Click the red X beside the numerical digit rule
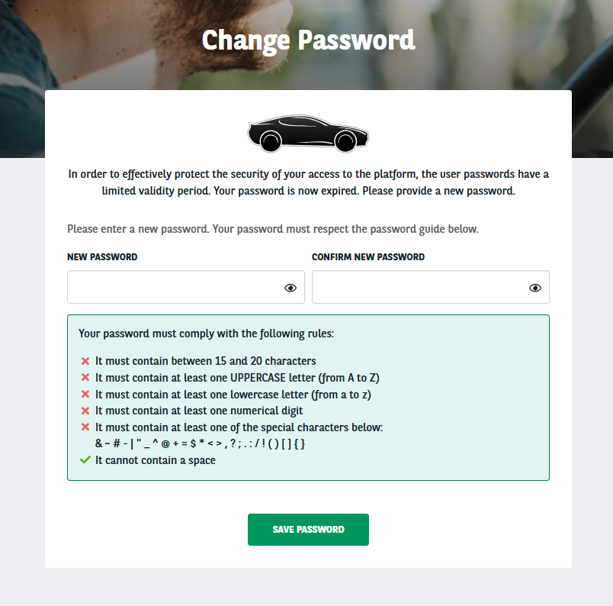Image resolution: width=613 pixels, height=606 pixels. click(x=85, y=411)
